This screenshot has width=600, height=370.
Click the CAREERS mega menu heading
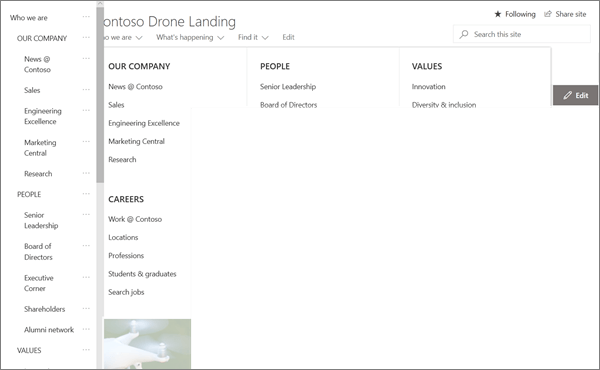pos(126,199)
